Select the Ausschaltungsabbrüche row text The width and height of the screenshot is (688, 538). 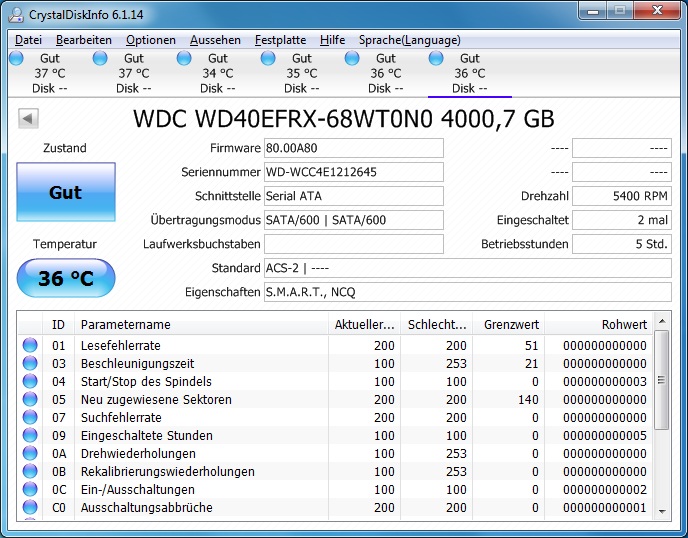point(147,507)
